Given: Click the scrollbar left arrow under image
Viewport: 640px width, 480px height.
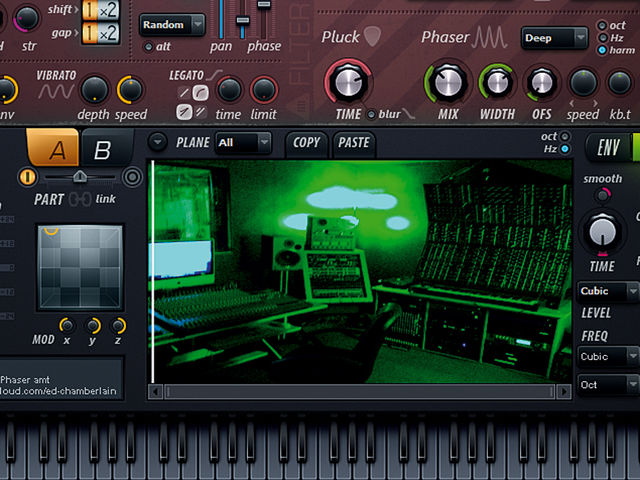Looking at the screenshot, I should point(155,392).
